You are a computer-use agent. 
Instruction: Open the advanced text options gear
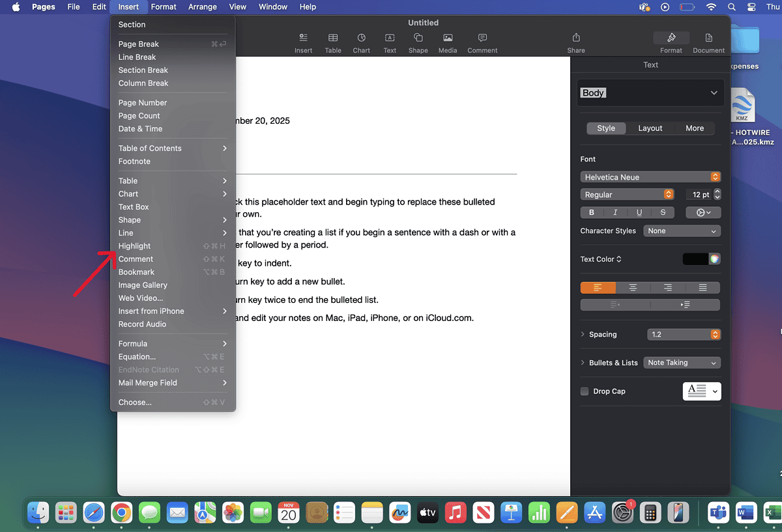tap(703, 212)
